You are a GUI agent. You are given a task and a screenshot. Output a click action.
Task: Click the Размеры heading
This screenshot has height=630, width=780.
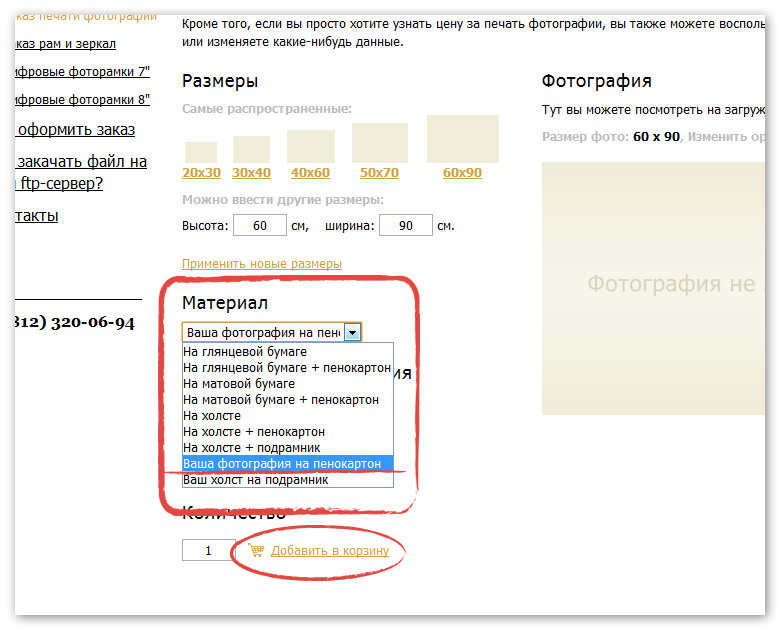pos(220,81)
